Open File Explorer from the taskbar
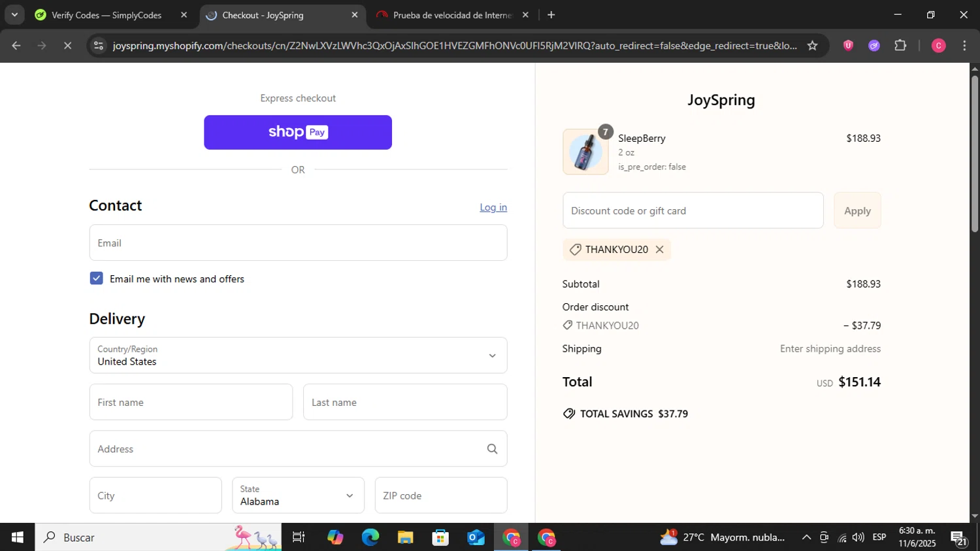This screenshot has height=551, width=980. point(406,537)
